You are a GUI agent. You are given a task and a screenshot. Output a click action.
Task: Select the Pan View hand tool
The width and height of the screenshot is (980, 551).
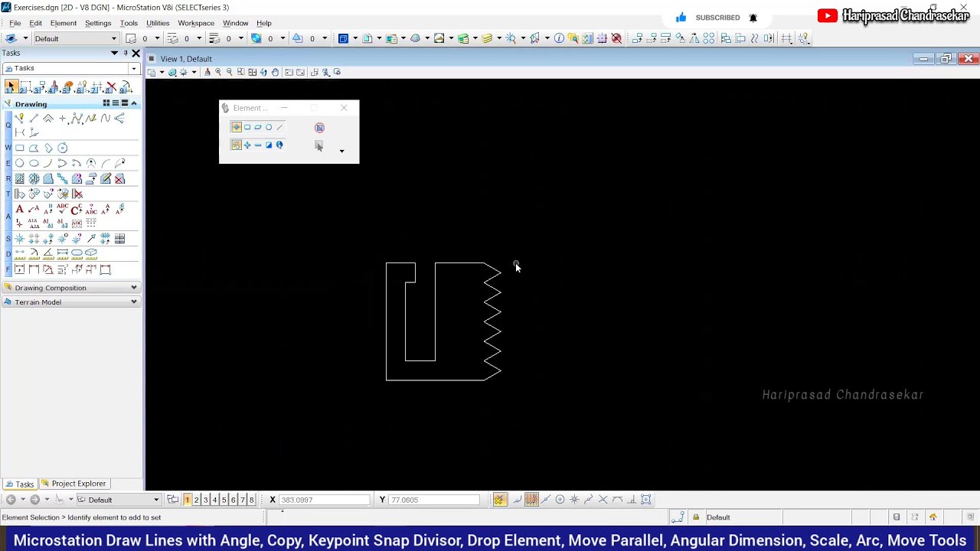tap(275, 72)
